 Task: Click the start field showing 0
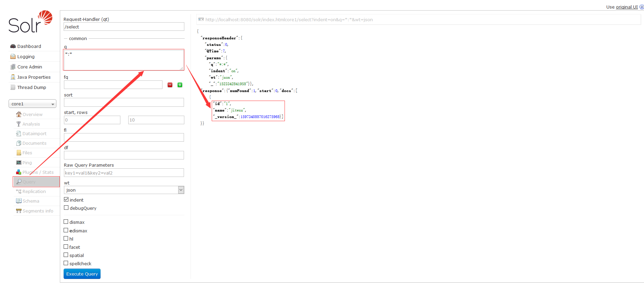(92, 120)
